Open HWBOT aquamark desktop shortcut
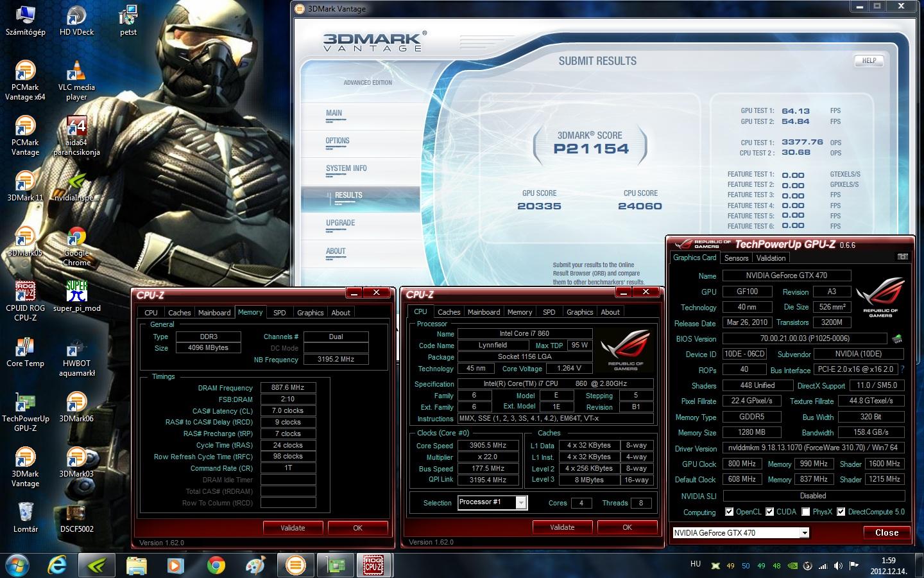Viewport: 924px width, 578px height. pos(76,357)
